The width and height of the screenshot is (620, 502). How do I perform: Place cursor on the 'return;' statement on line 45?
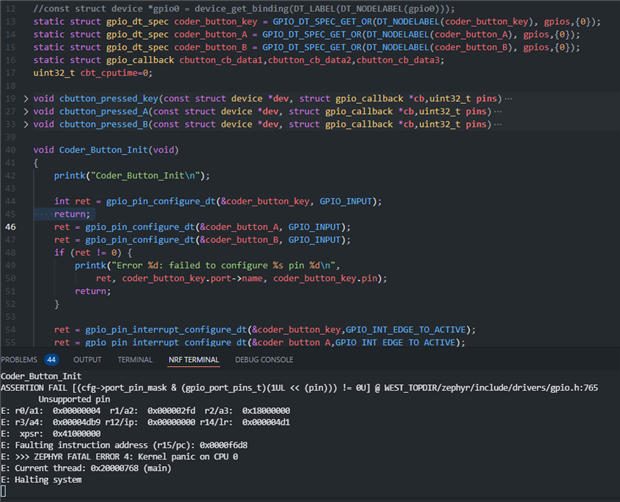pos(72,214)
